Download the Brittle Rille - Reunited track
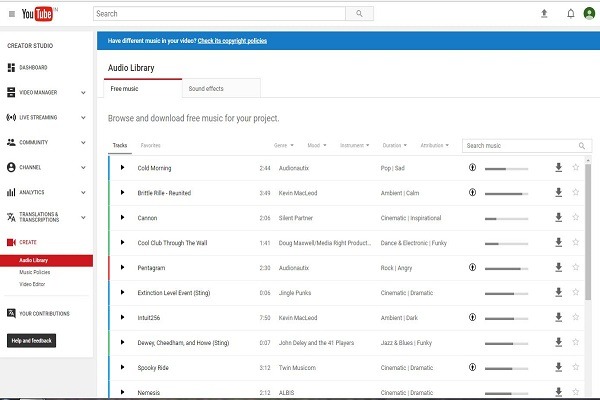 click(x=558, y=193)
